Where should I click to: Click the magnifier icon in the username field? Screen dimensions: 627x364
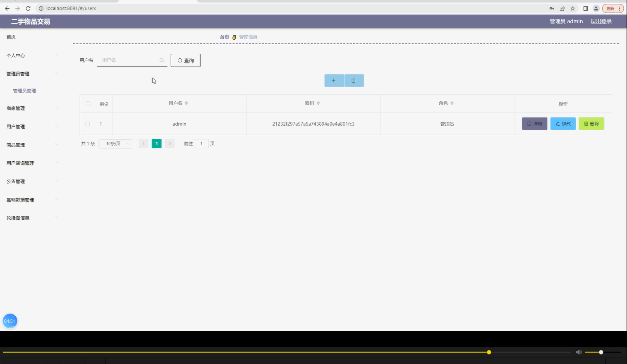(x=162, y=60)
